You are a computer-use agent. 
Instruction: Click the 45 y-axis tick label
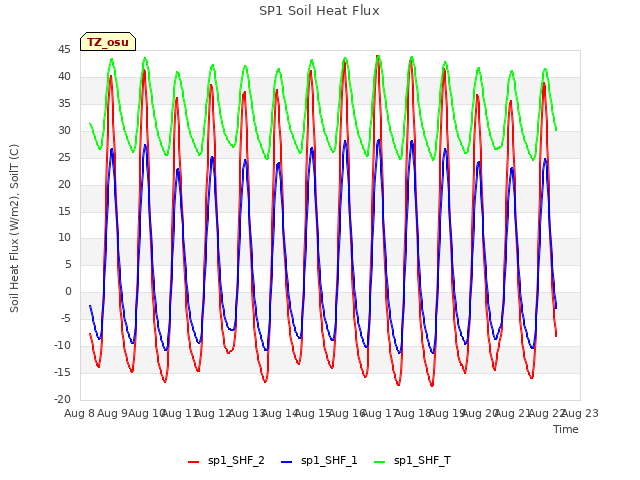(x=64, y=50)
